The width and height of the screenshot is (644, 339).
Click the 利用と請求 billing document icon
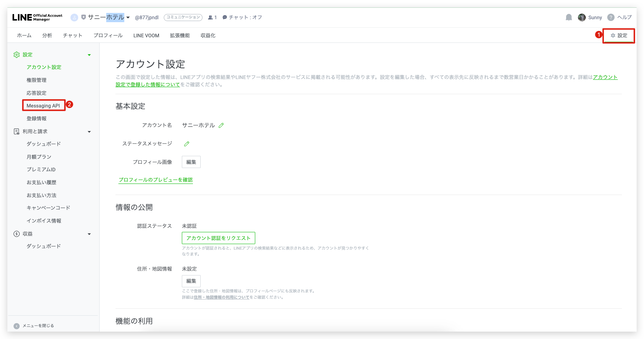[x=17, y=131]
